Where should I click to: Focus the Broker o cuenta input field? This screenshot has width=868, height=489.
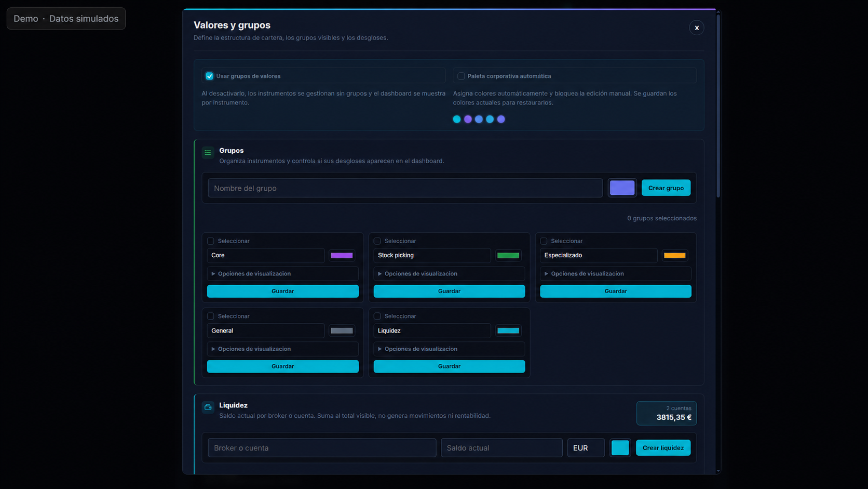tap(322, 448)
